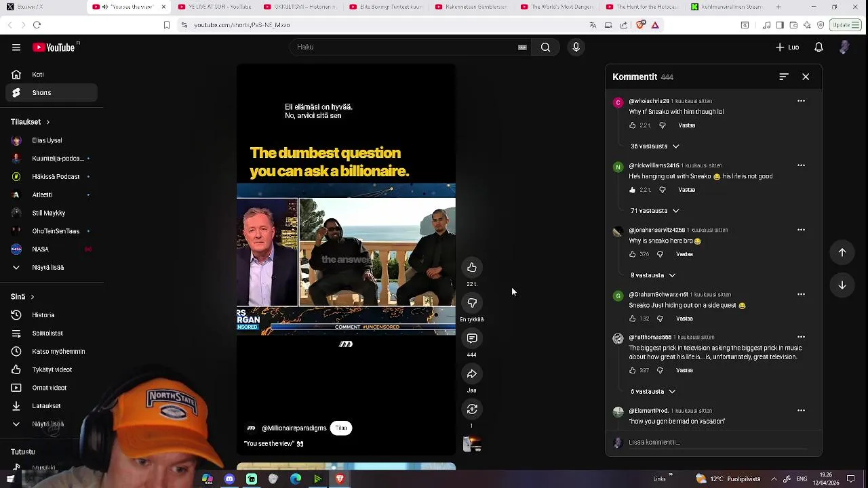Dislike the comment by @whoischris28
This screenshot has width=868, height=488.
(x=663, y=125)
